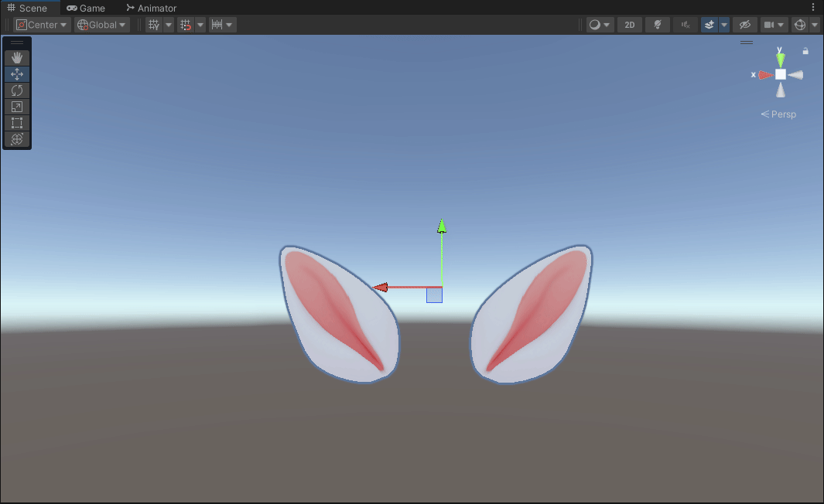Screen dimensions: 824x504
Task: Click the gray right-side cone on orientation gizmo
Action: click(795, 75)
